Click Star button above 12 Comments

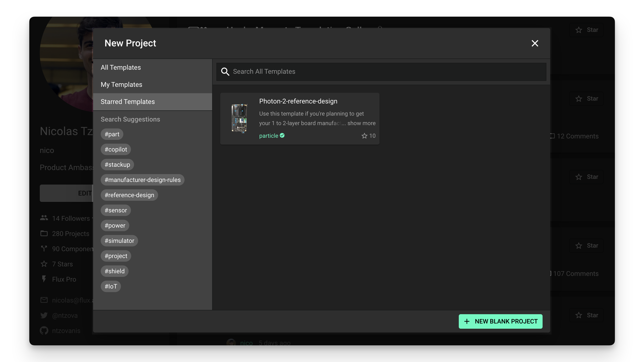click(x=586, y=99)
